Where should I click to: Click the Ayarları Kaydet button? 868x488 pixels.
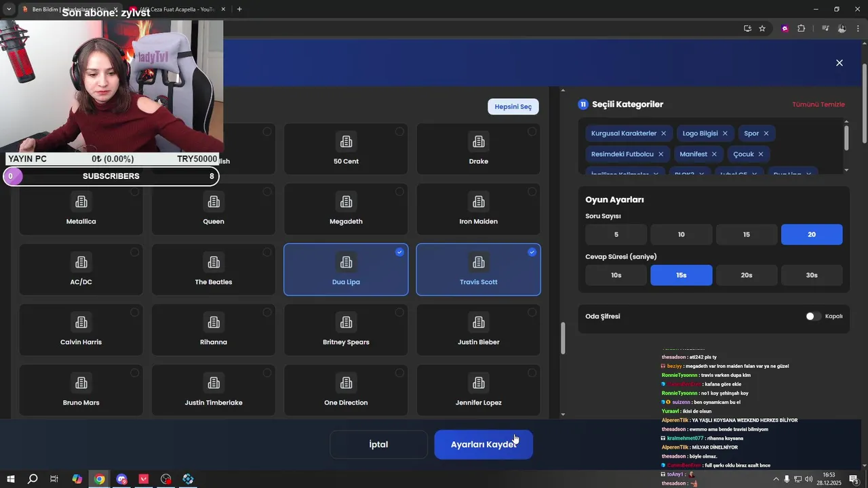484,445
